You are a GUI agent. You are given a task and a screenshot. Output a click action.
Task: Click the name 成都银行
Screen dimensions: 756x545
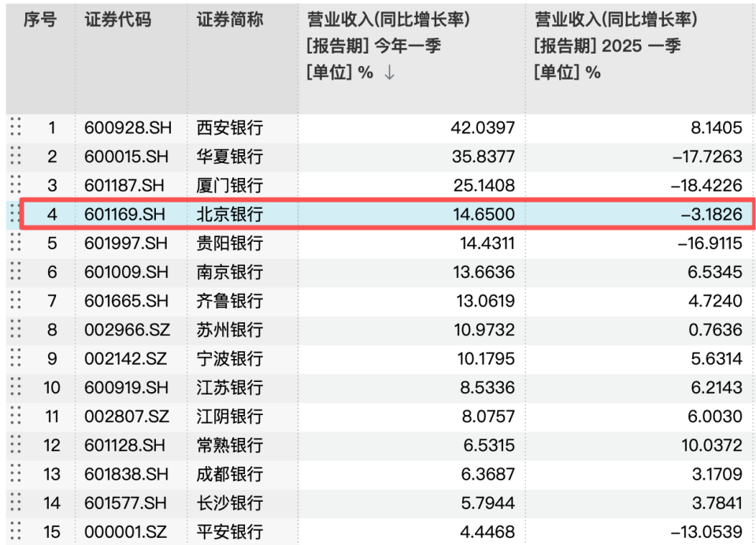[x=230, y=474]
